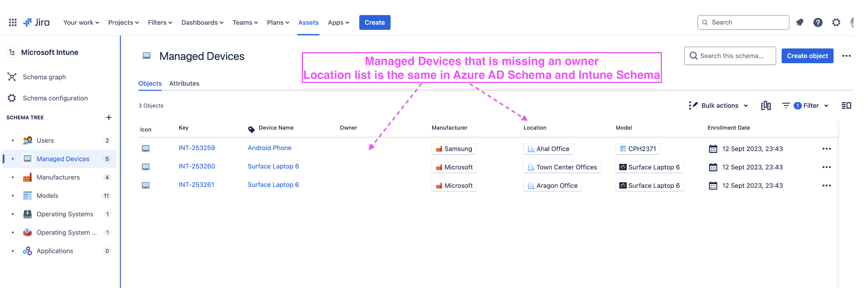
Task: Expand the Projects dropdown
Action: 123,22
